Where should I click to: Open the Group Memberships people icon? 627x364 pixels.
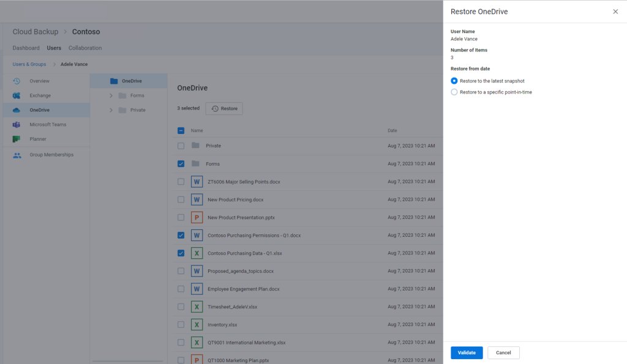[x=17, y=155]
